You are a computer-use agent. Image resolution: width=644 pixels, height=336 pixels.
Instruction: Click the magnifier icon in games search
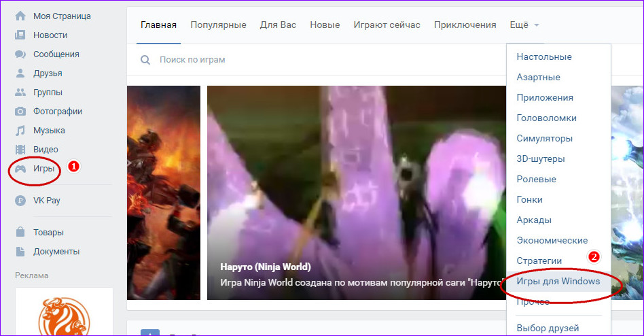pos(145,60)
